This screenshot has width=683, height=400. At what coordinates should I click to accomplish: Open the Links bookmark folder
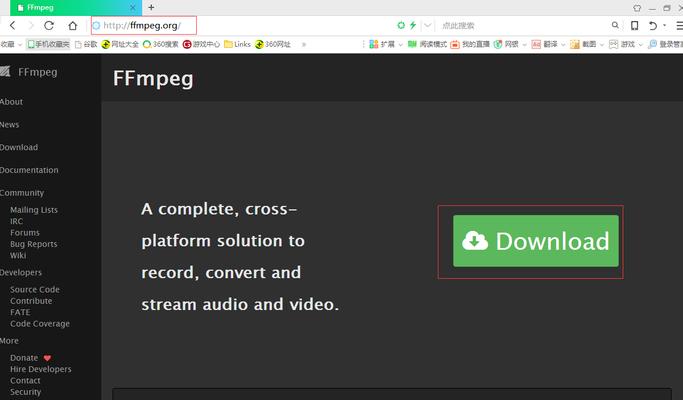tap(237, 44)
